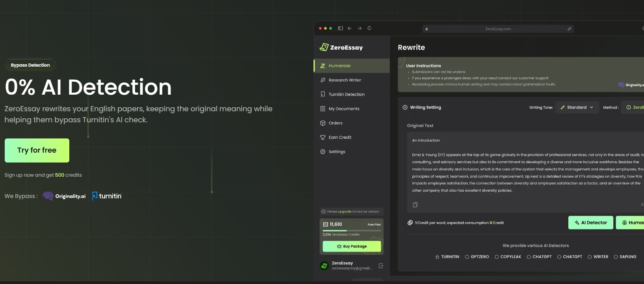Click the ZeroEssay logo in sidebar
The height and width of the screenshot is (284, 644).
(x=341, y=47)
